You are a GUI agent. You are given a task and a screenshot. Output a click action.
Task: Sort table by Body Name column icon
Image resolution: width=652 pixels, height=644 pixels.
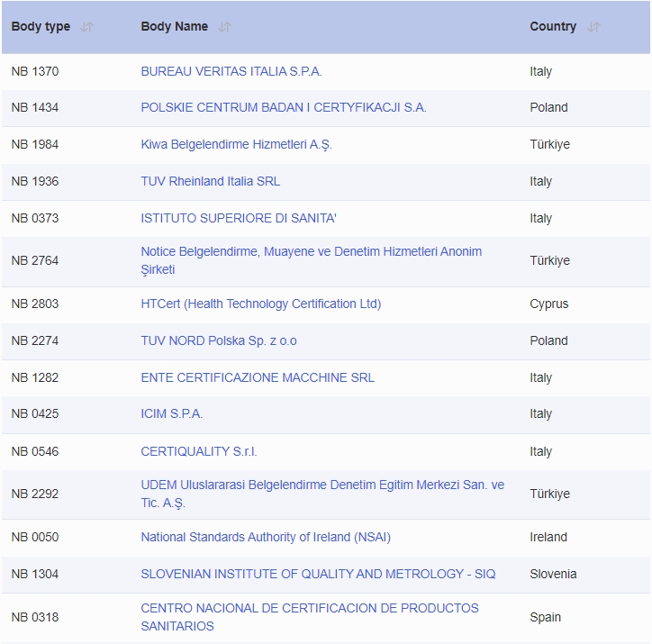point(224,27)
